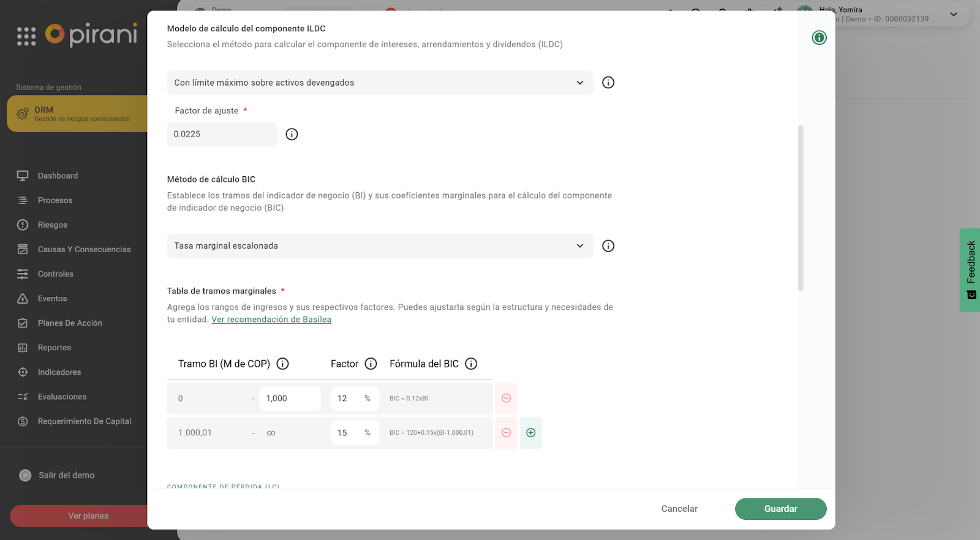Expand the Tasa marginal escalonada dropdown
The image size is (980, 540).
coord(380,246)
